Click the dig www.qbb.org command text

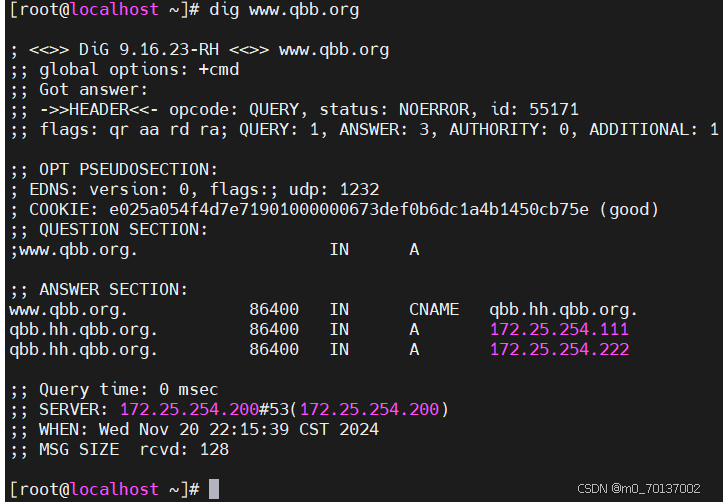[284, 10]
